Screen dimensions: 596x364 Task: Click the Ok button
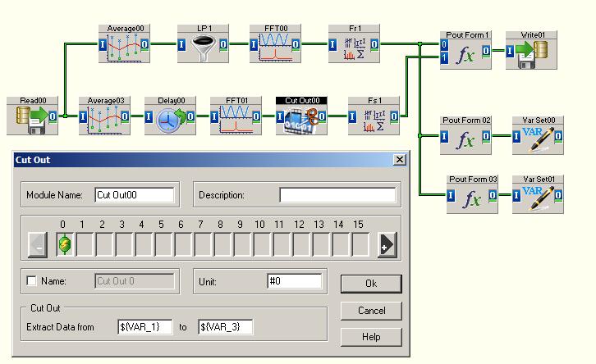[x=371, y=284]
